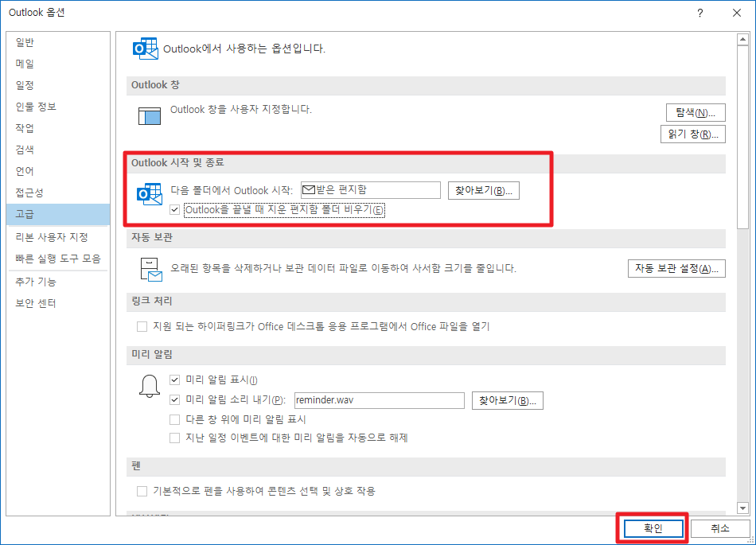The height and width of the screenshot is (545, 756).
Task: Click the scrollbar down arrow
Action: click(x=742, y=508)
